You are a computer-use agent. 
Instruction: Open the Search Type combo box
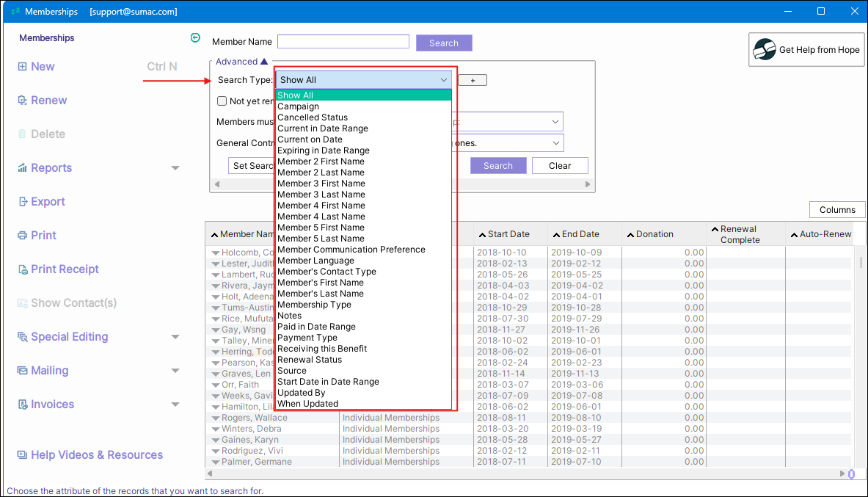(363, 80)
